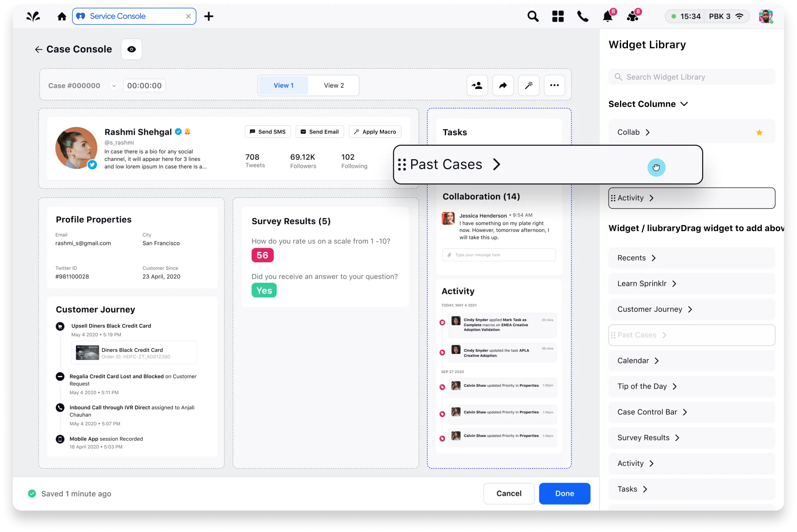Image resolution: width=797 pixels, height=532 pixels.
Task: Click the grip handle on dragged Past Cases
Action: tap(402, 165)
